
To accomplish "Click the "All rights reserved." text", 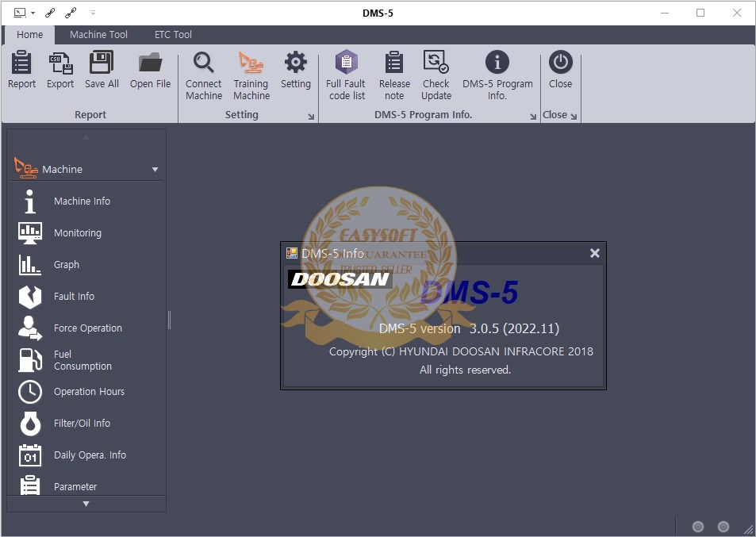I will click(466, 370).
